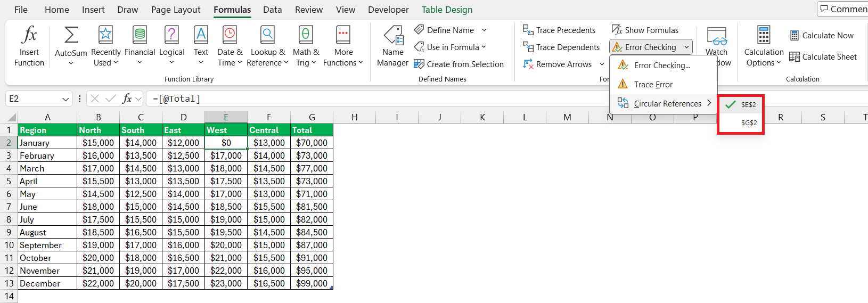This screenshot has width=868, height=303.
Task: Switch to the Insert tab
Action: tap(93, 10)
